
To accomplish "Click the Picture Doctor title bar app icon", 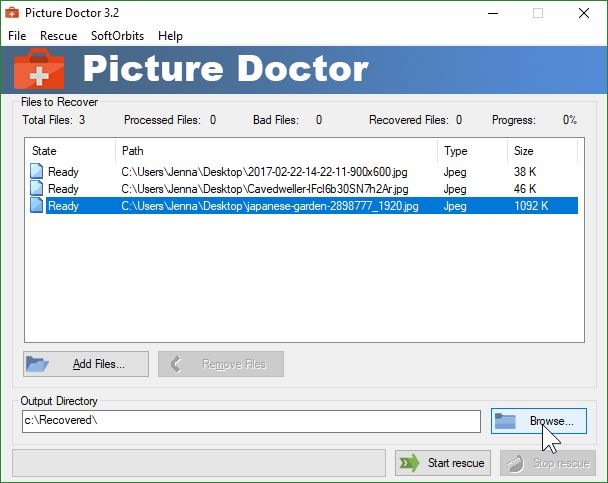I will tap(14, 13).
